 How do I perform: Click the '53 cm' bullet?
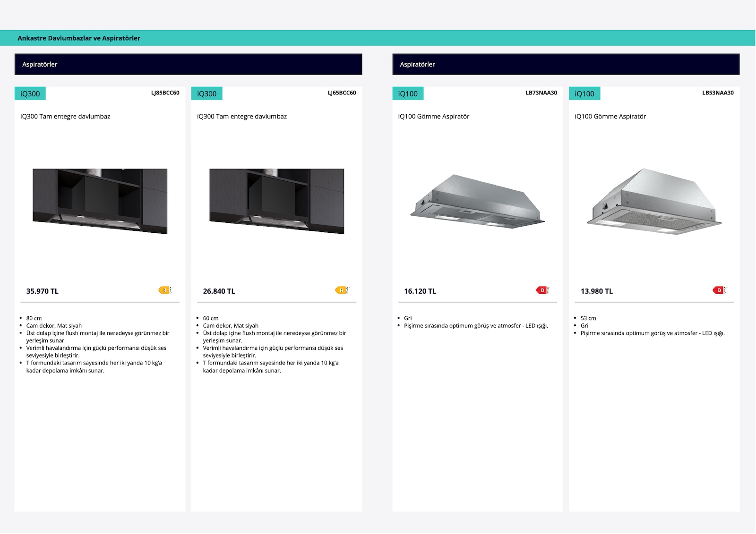pyautogui.click(x=588, y=318)
